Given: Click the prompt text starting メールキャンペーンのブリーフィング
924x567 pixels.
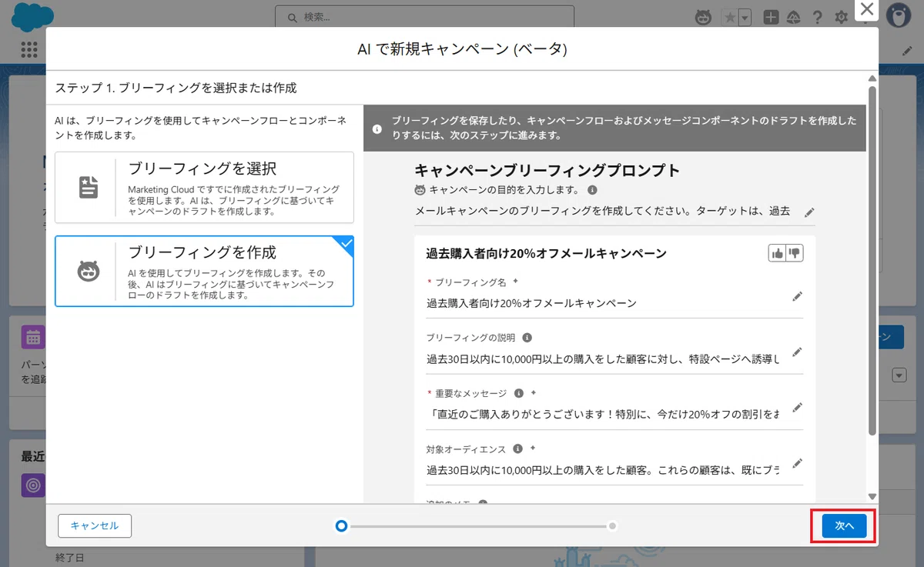Looking at the screenshot, I should click(602, 211).
